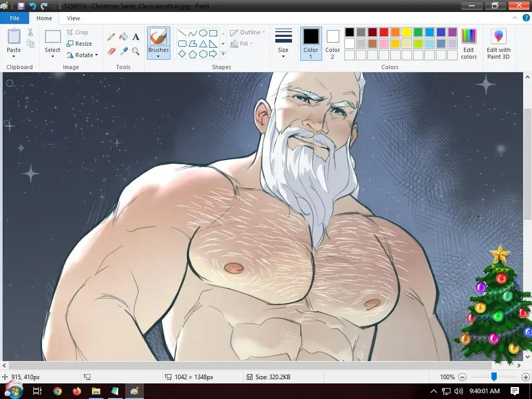Image resolution: width=532 pixels, height=399 pixels.
Task: Choose the Right triangle shape
Action: coord(213,44)
